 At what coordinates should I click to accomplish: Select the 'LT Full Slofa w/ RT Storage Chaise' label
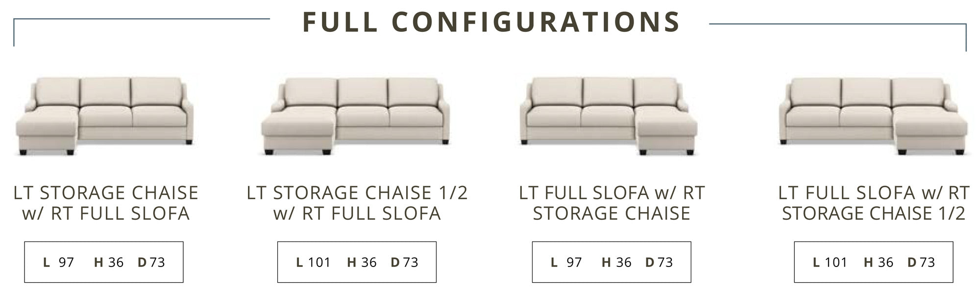(x=612, y=203)
